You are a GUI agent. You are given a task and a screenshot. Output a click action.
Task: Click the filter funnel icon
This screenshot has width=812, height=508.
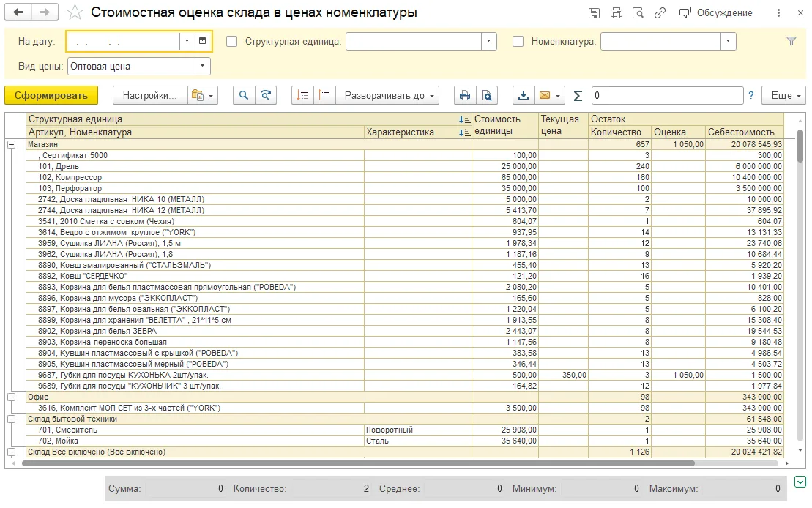[791, 42]
